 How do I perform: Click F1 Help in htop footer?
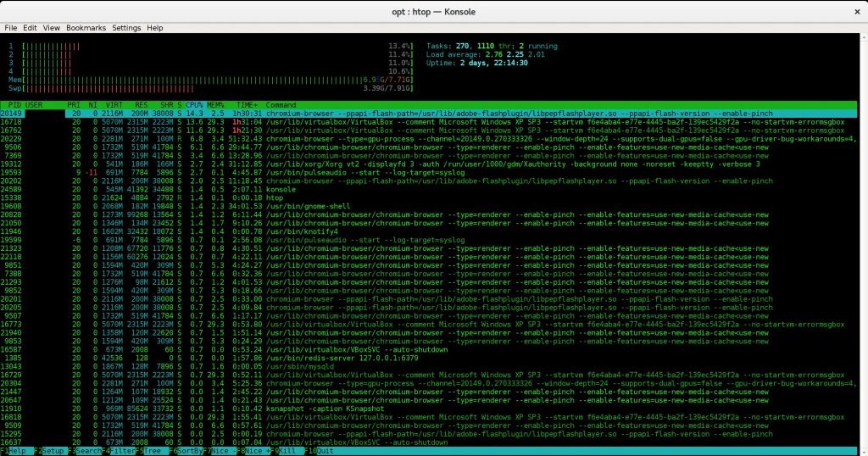[17, 451]
